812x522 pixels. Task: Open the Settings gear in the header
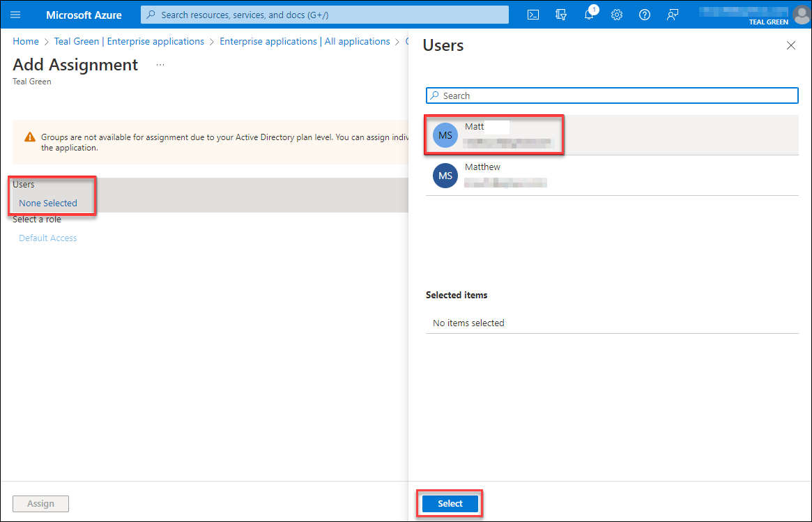click(x=616, y=15)
